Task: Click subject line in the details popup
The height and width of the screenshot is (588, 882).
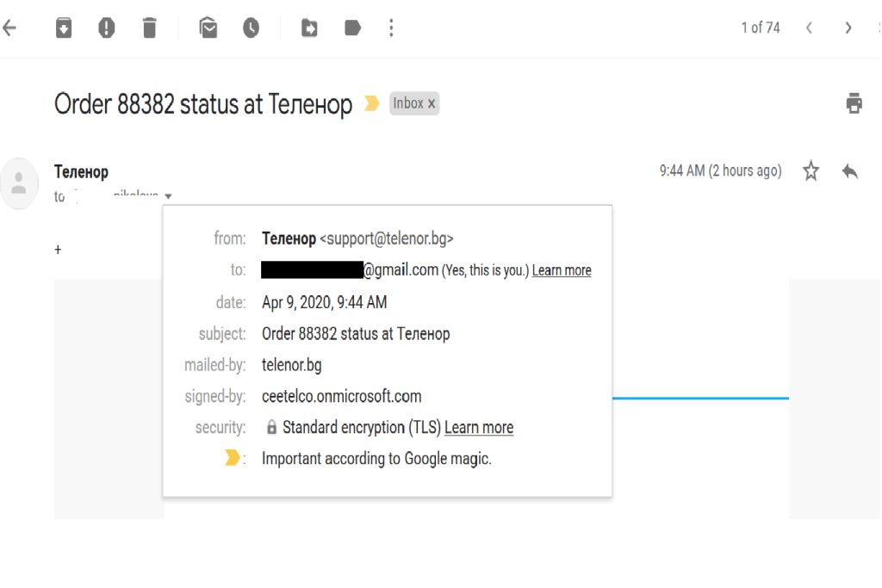Action: point(356,334)
